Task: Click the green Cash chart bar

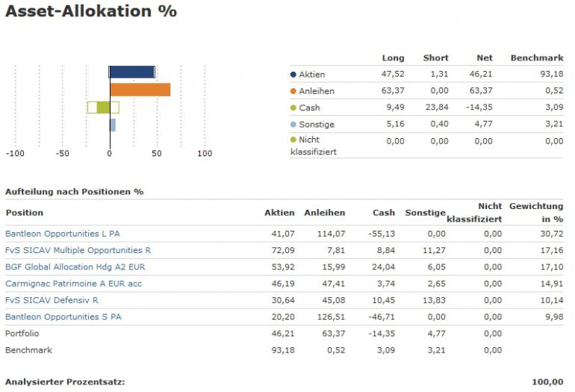Action: [103, 107]
